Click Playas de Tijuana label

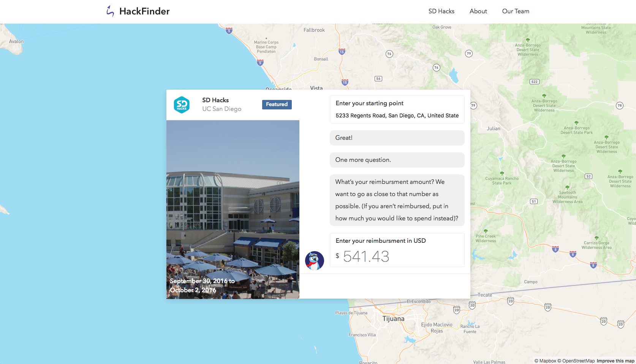(351, 313)
